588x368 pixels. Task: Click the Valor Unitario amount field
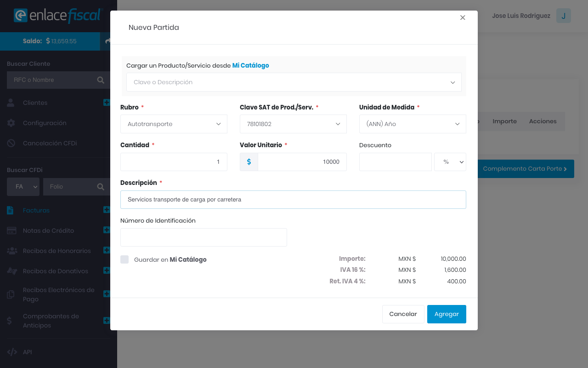[302, 162]
